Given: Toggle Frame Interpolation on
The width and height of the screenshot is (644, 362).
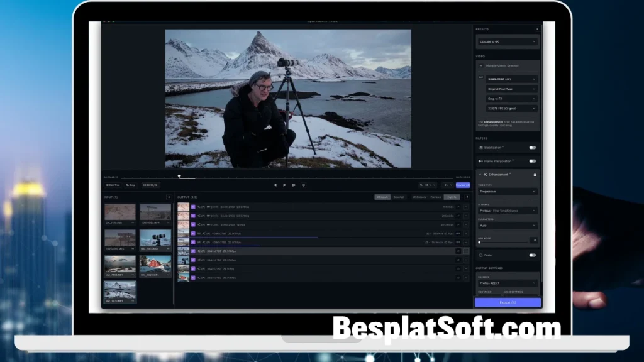Looking at the screenshot, I should [x=532, y=161].
